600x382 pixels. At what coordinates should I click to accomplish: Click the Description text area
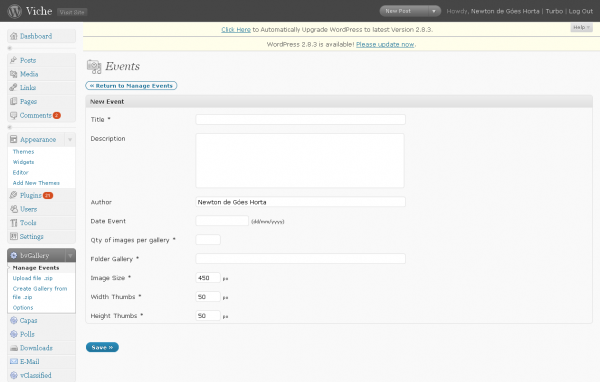click(x=300, y=160)
